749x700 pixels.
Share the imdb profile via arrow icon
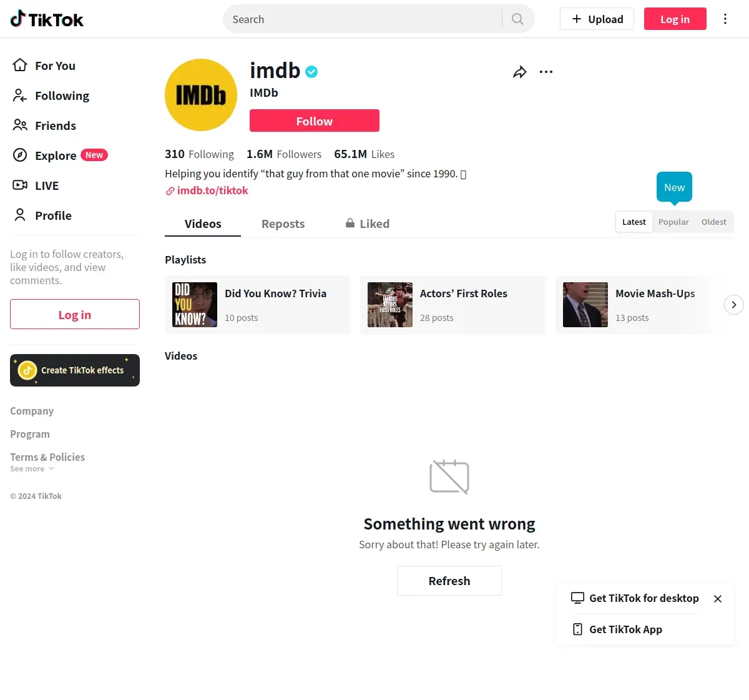pos(519,72)
